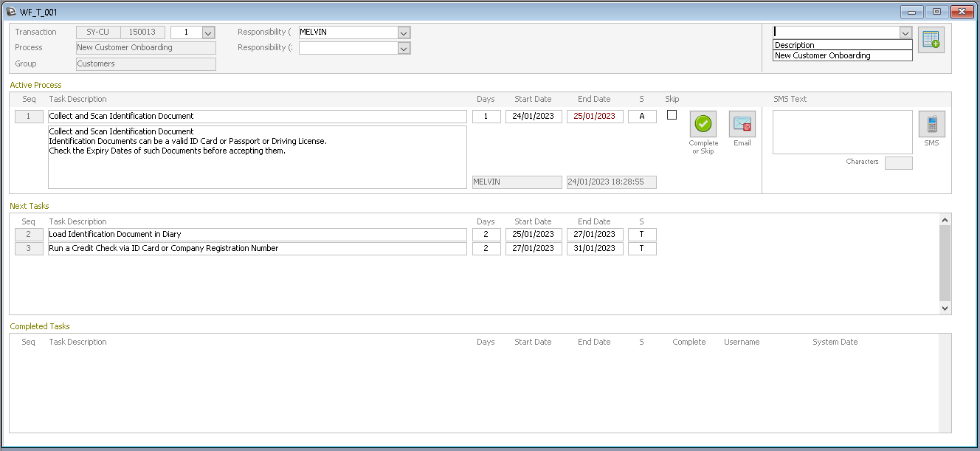Click the green Complete or Skip icon
The width and height of the screenshot is (980, 451).
(x=703, y=123)
